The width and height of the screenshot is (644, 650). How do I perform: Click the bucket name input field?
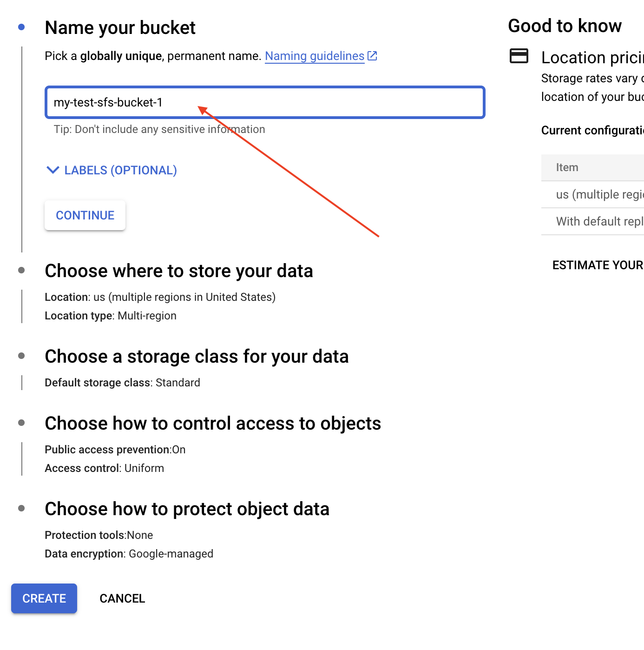click(265, 102)
